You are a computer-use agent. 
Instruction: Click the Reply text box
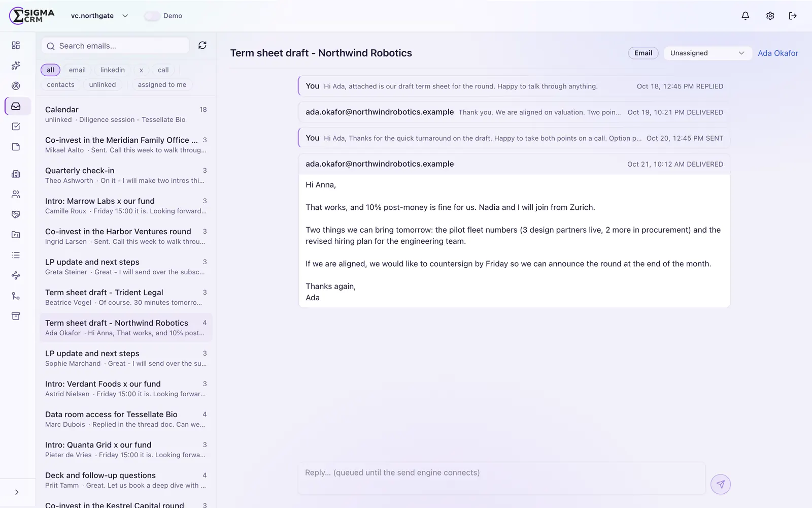[x=501, y=478]
